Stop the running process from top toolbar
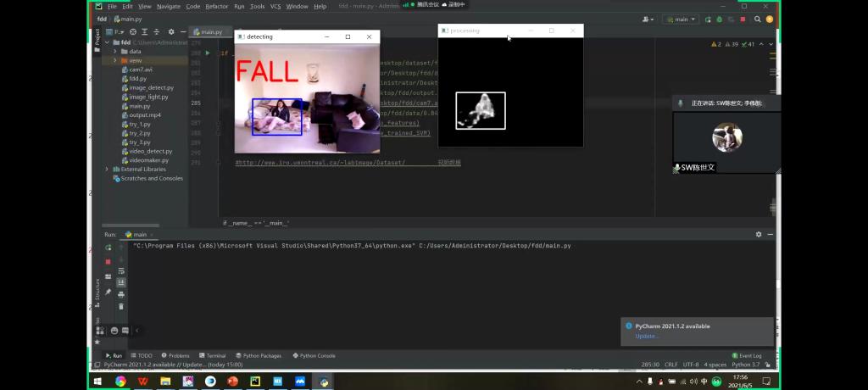Viewport: 868px width, 390px height. tap(743, 19)
